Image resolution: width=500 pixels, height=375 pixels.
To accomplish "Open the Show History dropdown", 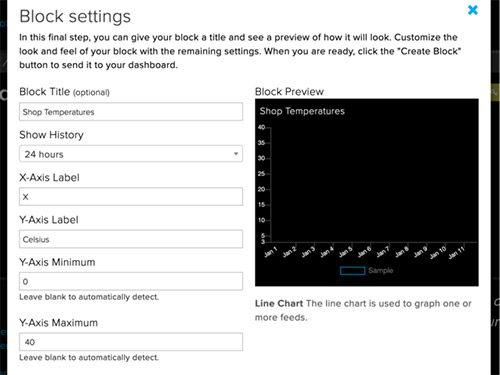I will tap(131, 154).
